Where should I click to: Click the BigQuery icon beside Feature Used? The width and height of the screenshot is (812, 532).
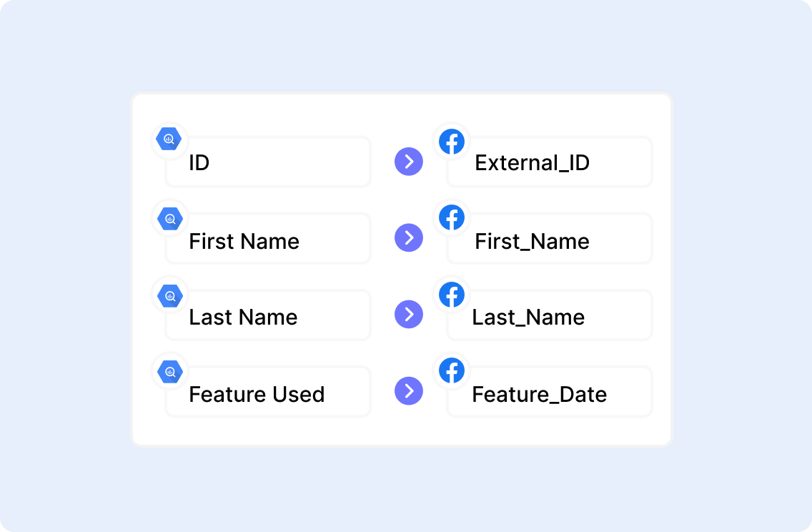click(x=170, y=372)
